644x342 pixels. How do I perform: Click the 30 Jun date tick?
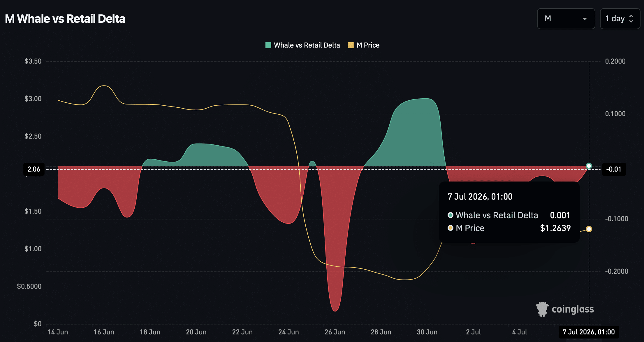point(427,332)
